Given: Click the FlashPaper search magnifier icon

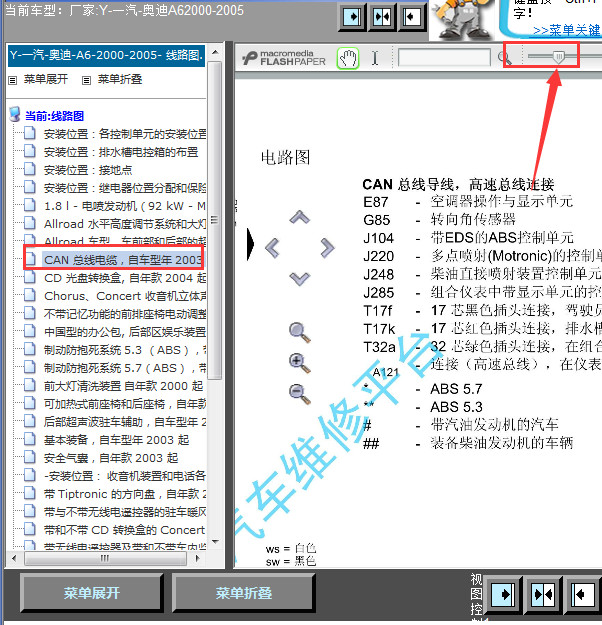Looking at the screenshot, I should coord(504,58).
